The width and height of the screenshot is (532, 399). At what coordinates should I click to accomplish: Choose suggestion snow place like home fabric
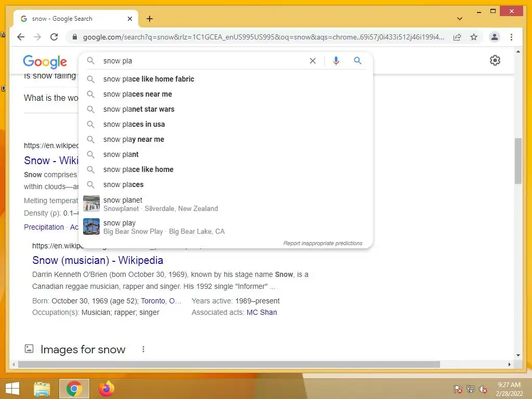click(x=225, y=79)
